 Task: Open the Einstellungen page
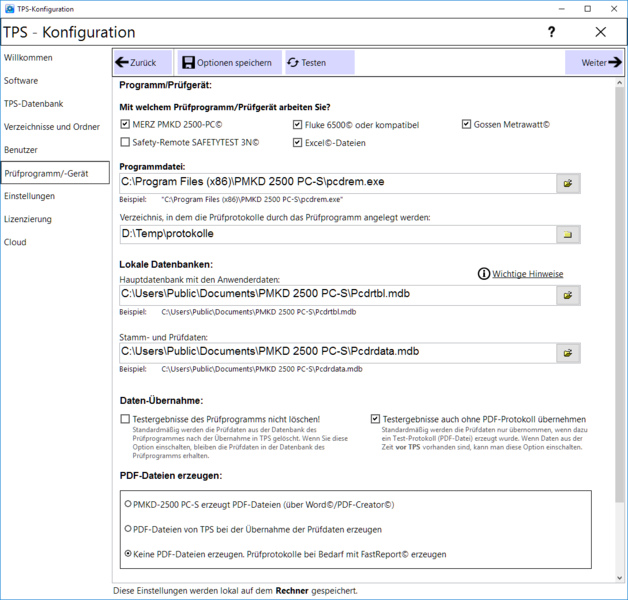click(29, 196)
